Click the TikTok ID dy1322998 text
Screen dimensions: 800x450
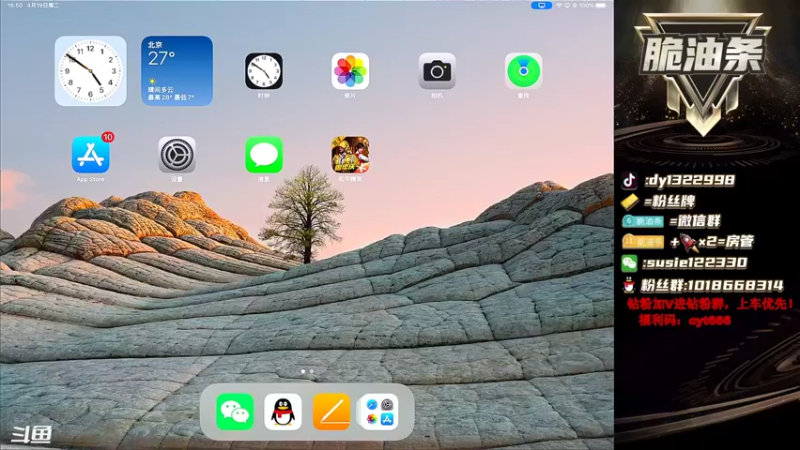coord(689,180)
